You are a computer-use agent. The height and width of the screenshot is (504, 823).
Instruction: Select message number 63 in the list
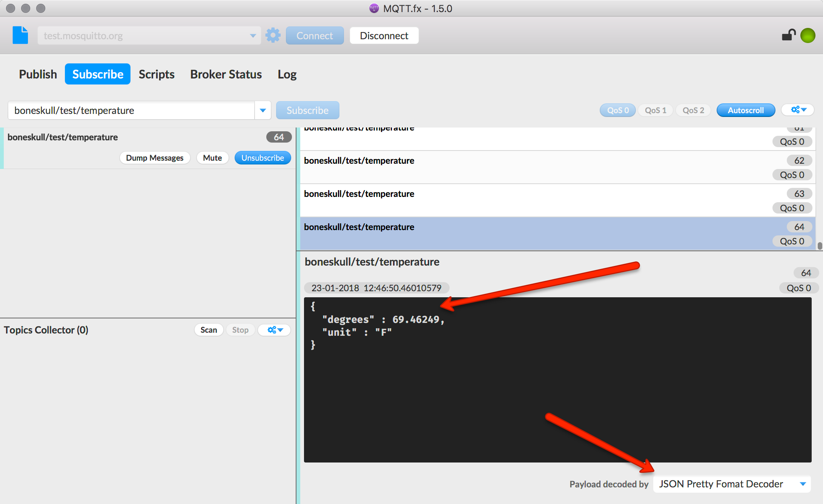pos(558,200)
